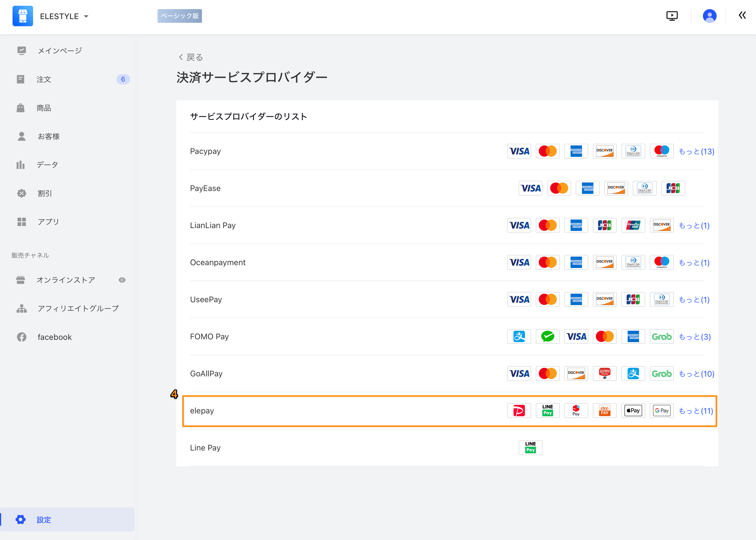Click the WeChat Pay icon in FOMO Pay row

pyautogui.click(x=547, y=336)
